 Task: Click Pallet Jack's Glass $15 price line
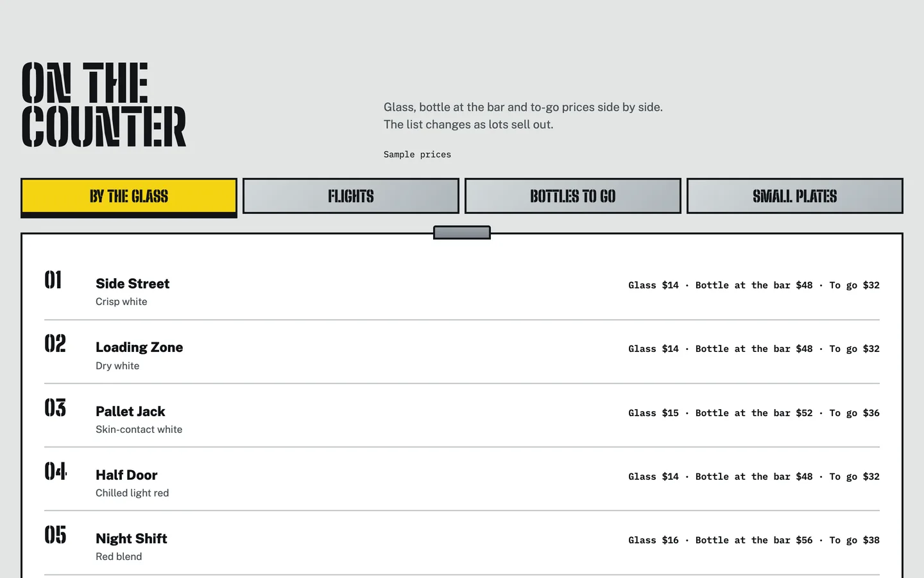tap(754, 413)
